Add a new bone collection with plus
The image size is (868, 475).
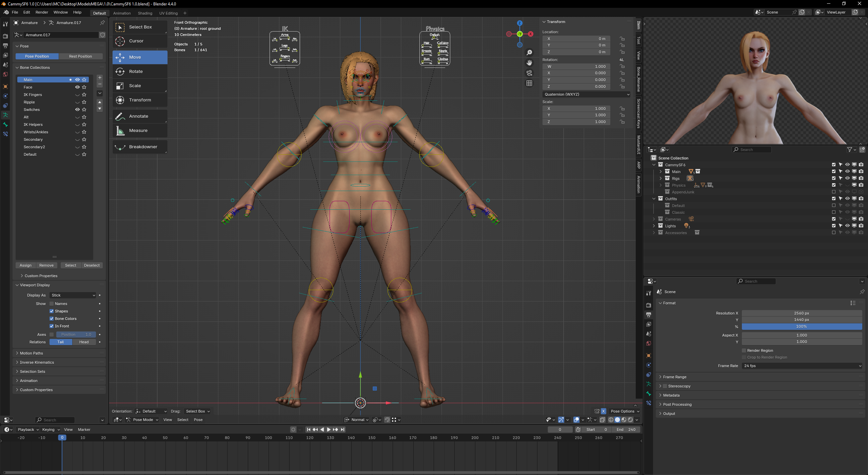(100, 78)
